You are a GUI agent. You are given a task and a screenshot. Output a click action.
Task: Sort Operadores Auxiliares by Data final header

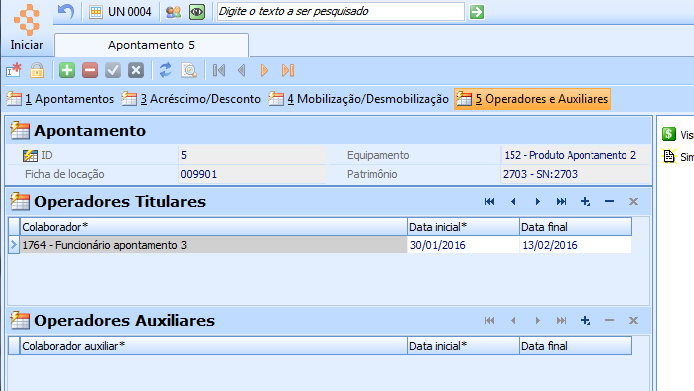tap(575, 346)
